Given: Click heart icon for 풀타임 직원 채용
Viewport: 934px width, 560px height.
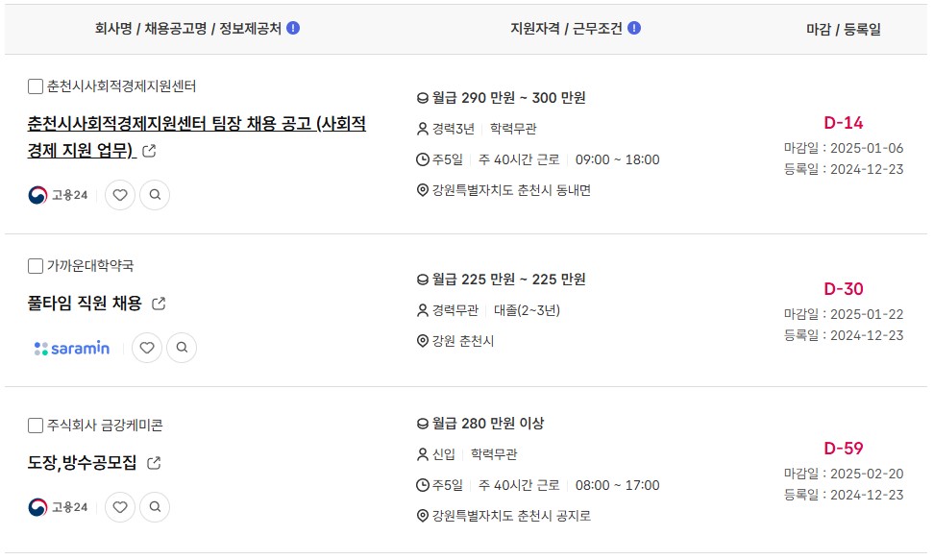Looking at the screenshot, I should point(147,348).
